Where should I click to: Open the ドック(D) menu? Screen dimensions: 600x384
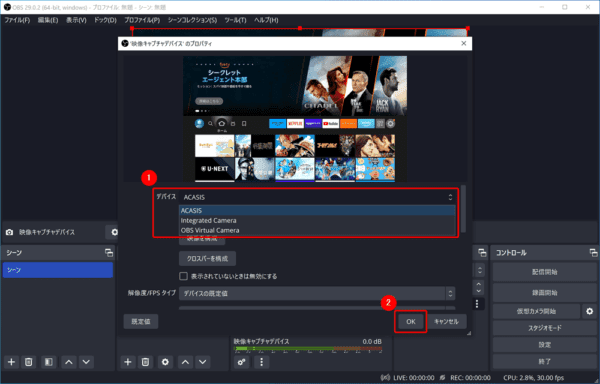click(105, 20)
